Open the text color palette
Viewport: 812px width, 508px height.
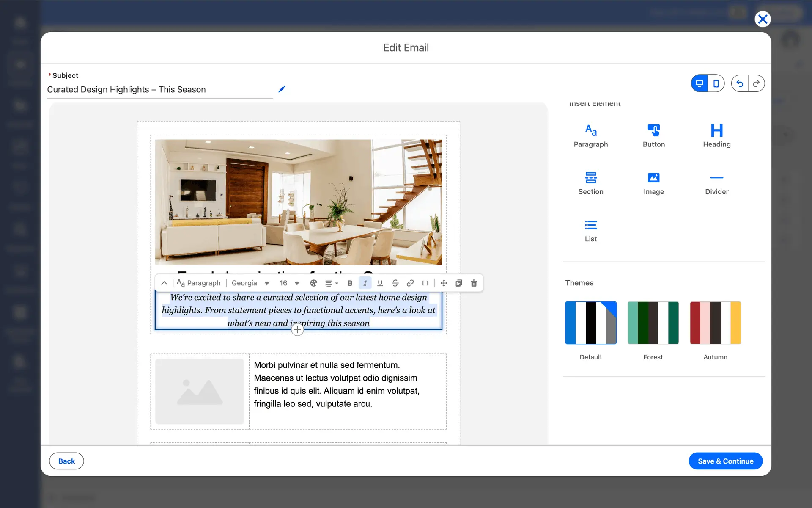click(313, 283)
